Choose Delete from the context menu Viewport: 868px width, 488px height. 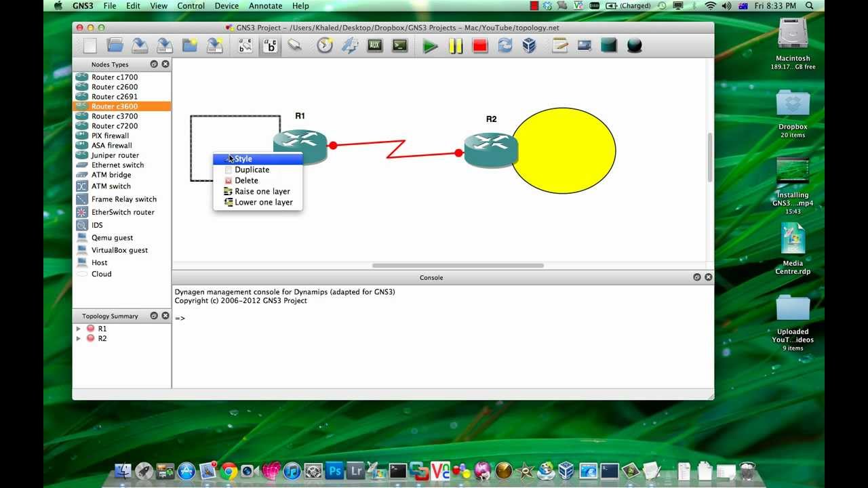tap(258, 180)
